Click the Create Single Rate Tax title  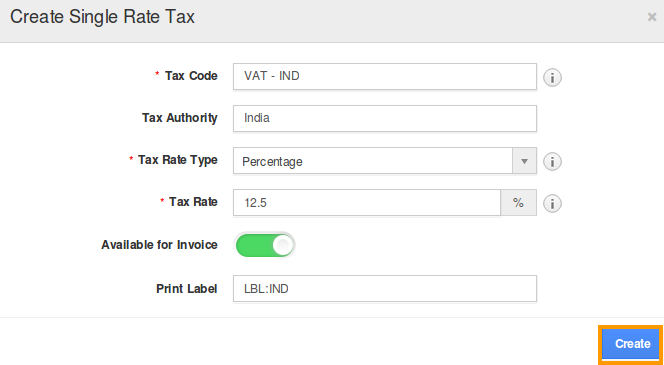(x=102, y=17)
